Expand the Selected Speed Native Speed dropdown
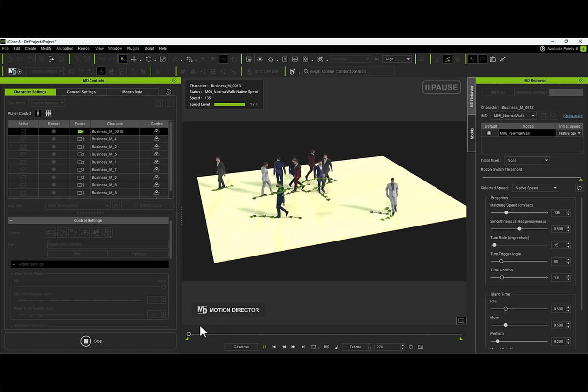This screenshot has width=588, height=392. click(x=535, y=188)
